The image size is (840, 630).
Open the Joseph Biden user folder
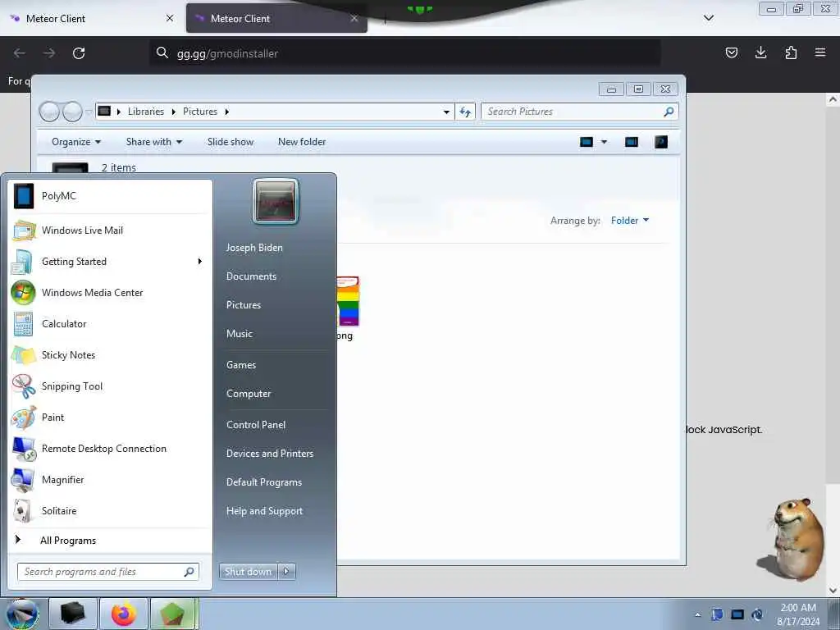pyautogui.click(x=254, y=248)
